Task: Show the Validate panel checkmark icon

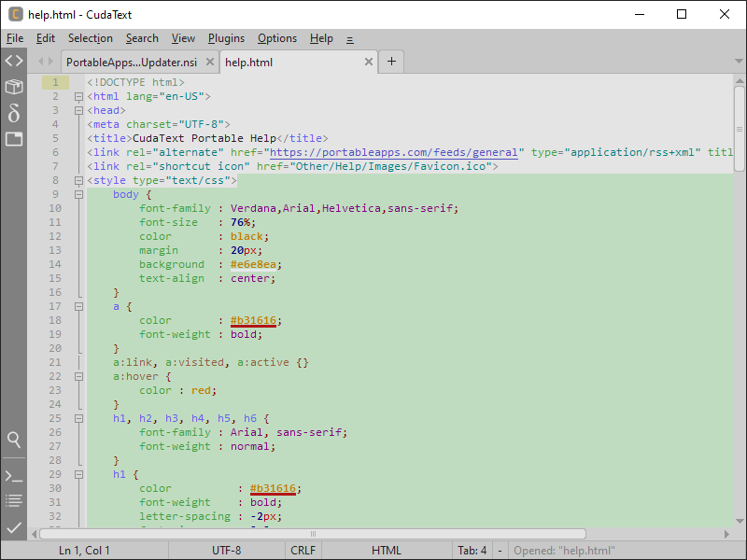Action: click(x=14, y=527)
